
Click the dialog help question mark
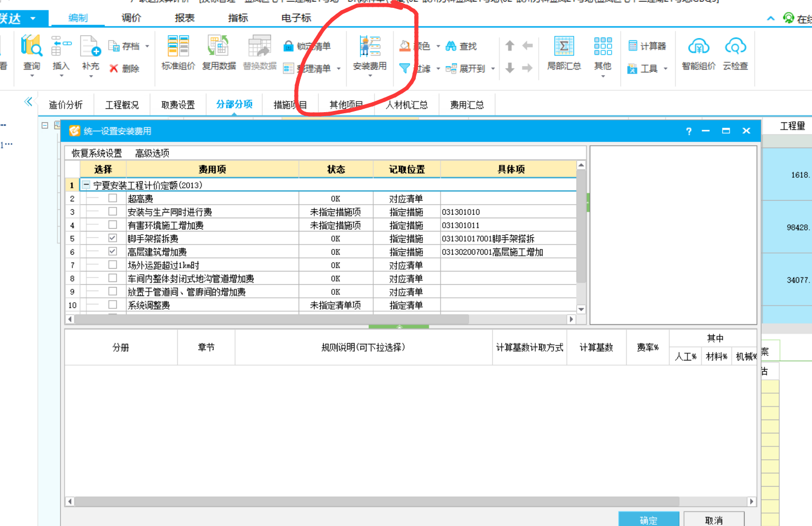689,131
